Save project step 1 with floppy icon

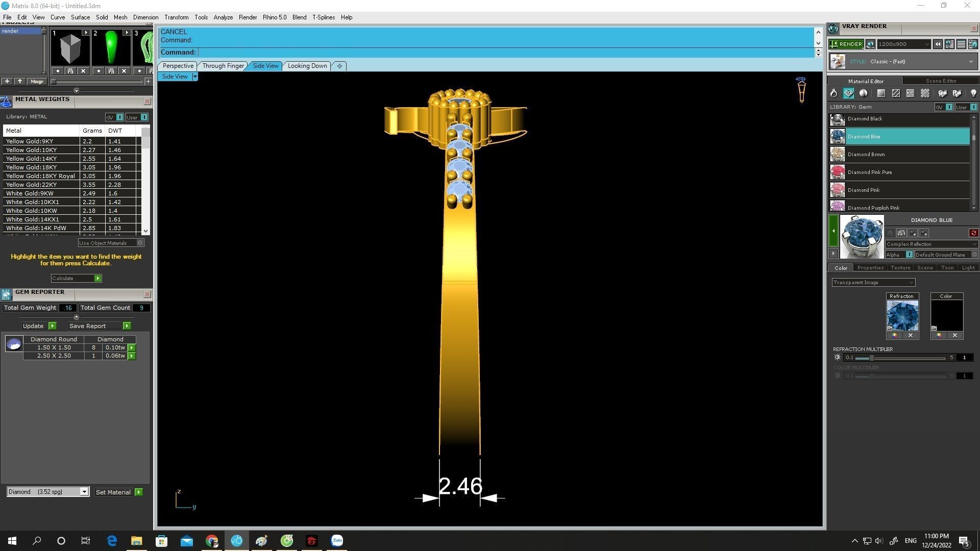coord(70,71)
